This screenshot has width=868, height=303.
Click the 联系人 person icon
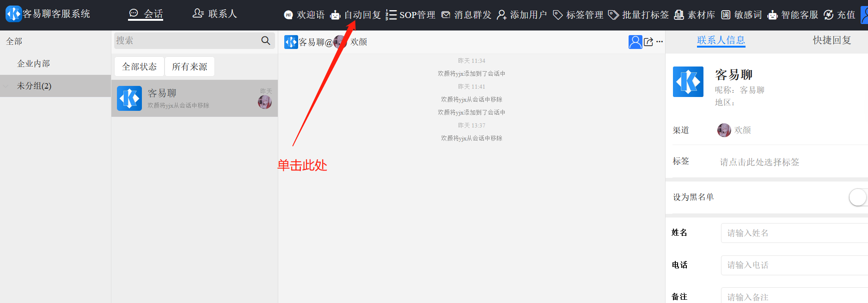coord(198,13)
